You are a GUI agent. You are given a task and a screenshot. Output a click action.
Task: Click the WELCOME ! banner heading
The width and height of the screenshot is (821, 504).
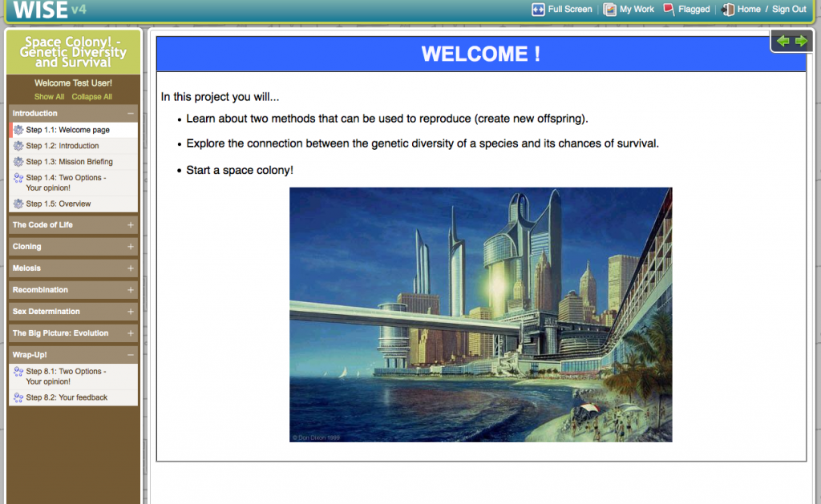(481, 54)
